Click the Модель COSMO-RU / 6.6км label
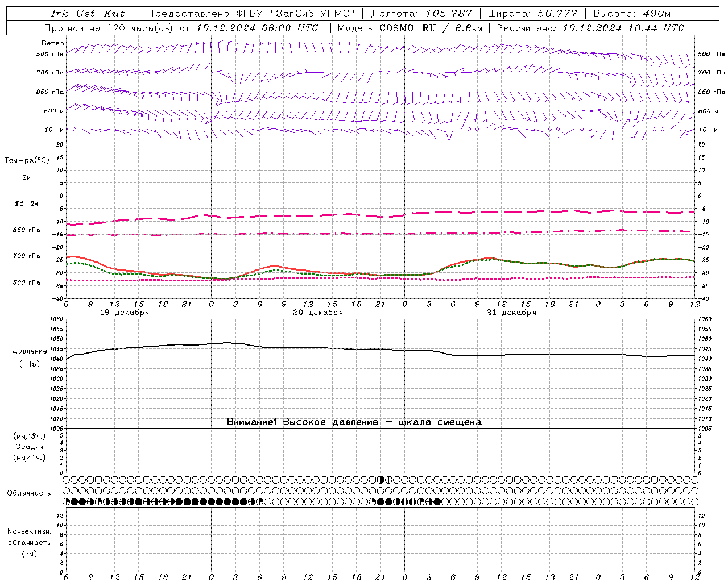The image size is (728, 582). click(409, 28)
